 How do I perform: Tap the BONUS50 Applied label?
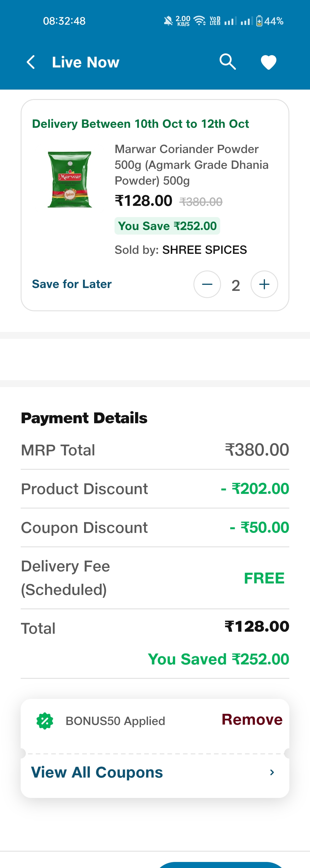point(115,721)
